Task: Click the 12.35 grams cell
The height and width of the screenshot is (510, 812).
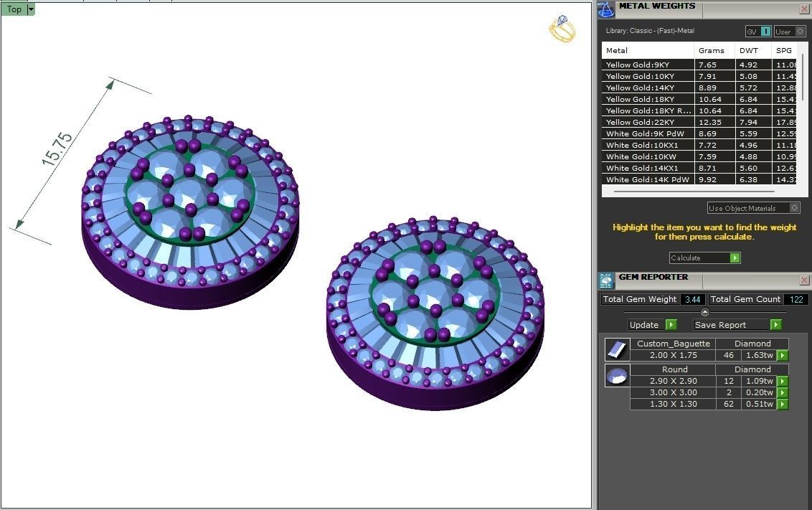Action: (x=714, y=122)
